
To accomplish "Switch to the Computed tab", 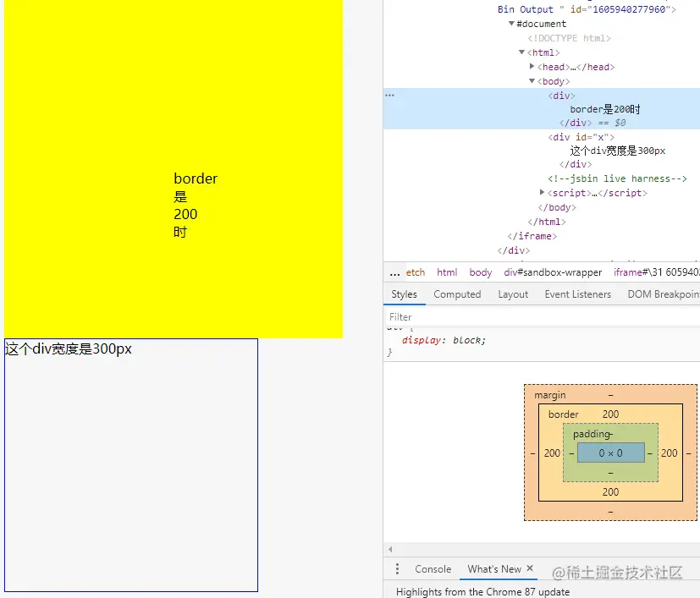I will [457, 294].
